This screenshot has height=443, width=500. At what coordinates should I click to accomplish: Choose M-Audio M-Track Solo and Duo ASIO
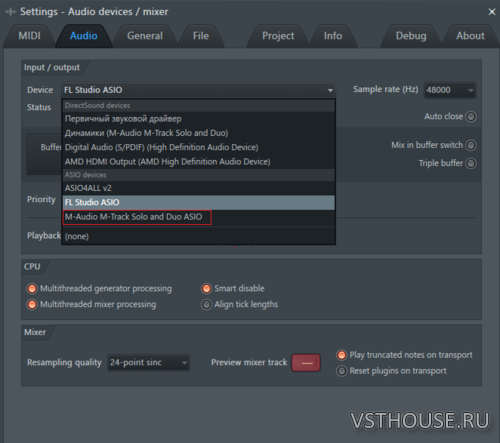click(199, 217)
